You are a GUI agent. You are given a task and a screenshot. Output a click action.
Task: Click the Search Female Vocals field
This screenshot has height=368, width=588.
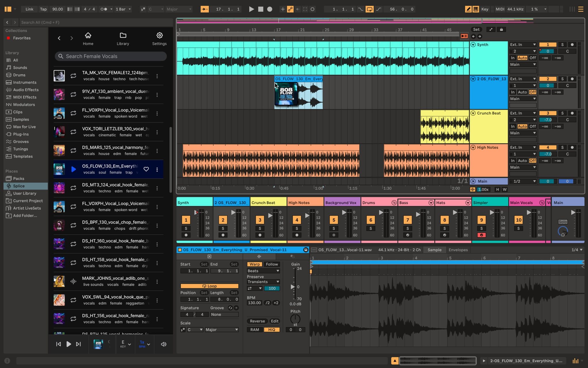(x=110, y=56)
